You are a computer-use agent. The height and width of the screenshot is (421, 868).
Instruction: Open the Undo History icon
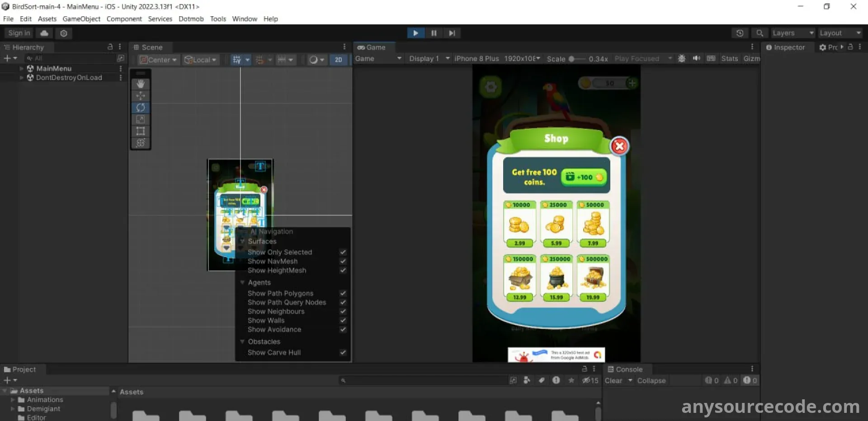point(740,33)
